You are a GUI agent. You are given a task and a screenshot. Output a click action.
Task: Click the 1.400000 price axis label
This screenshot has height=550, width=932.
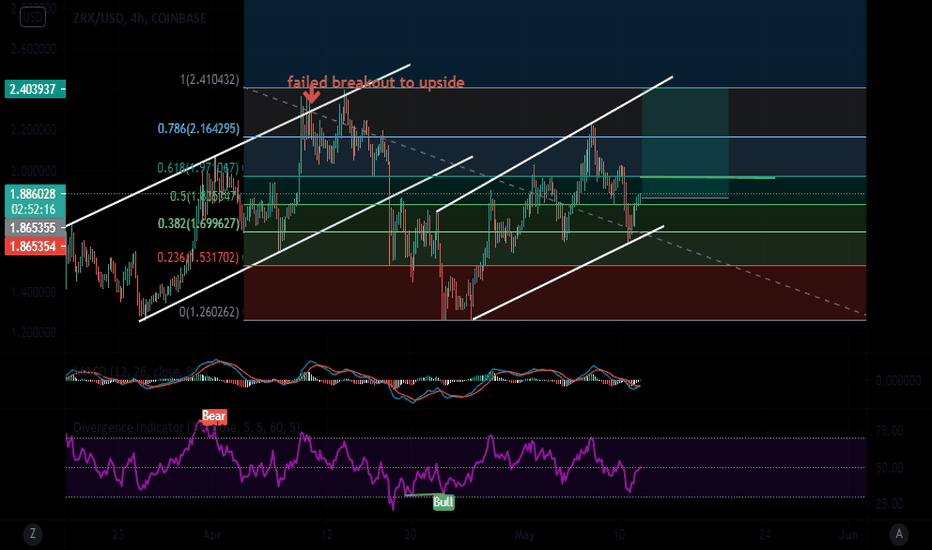point(34,292)
